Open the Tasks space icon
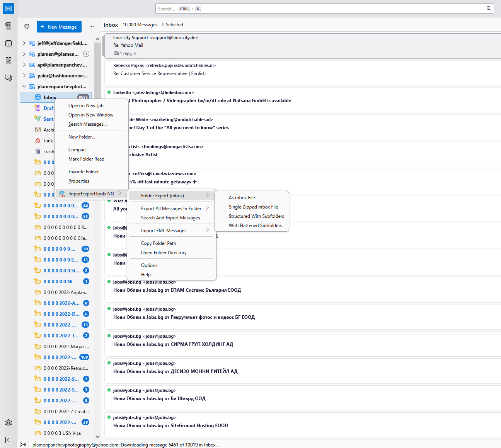Image resolution: width=501 pixels, height=448 pixels. click(x=9, y=61)
